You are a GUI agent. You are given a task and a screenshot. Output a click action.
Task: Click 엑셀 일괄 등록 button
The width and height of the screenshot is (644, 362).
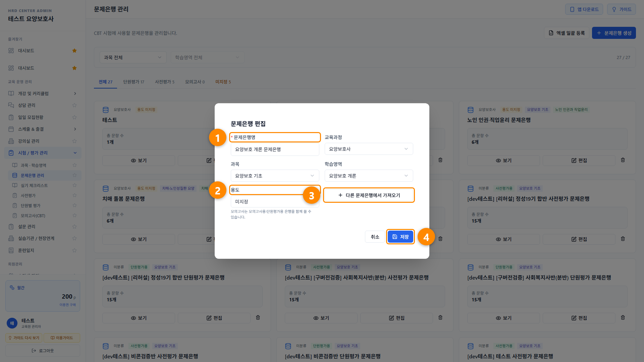click(567, 33)
